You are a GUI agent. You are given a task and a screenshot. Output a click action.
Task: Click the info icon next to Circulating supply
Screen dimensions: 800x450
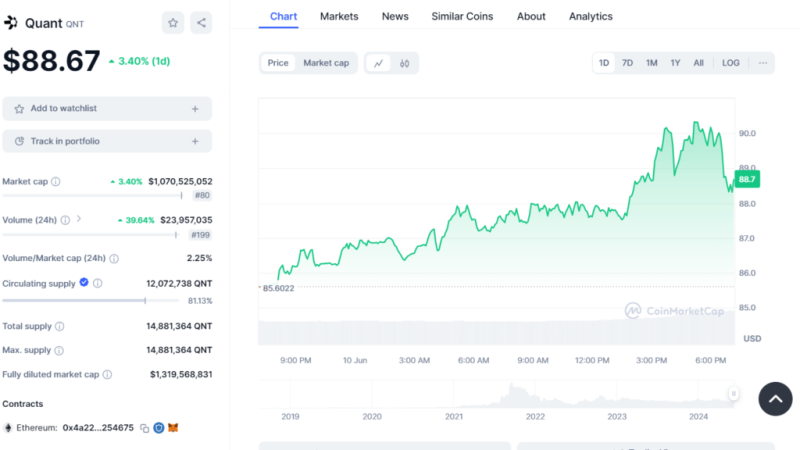point(97,283)
